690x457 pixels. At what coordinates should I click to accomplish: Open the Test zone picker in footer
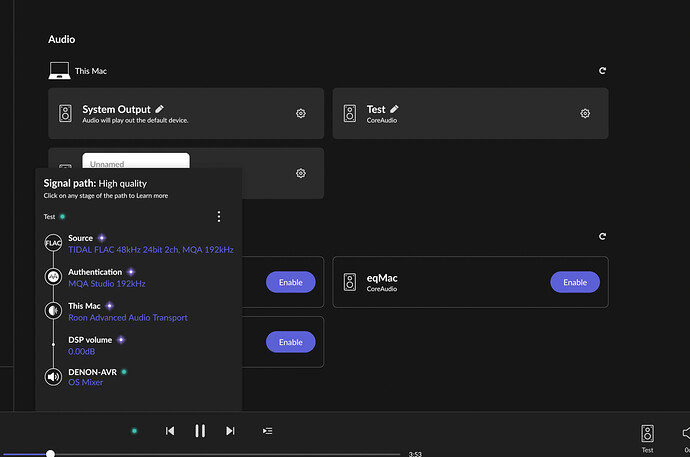coord(647,439)
